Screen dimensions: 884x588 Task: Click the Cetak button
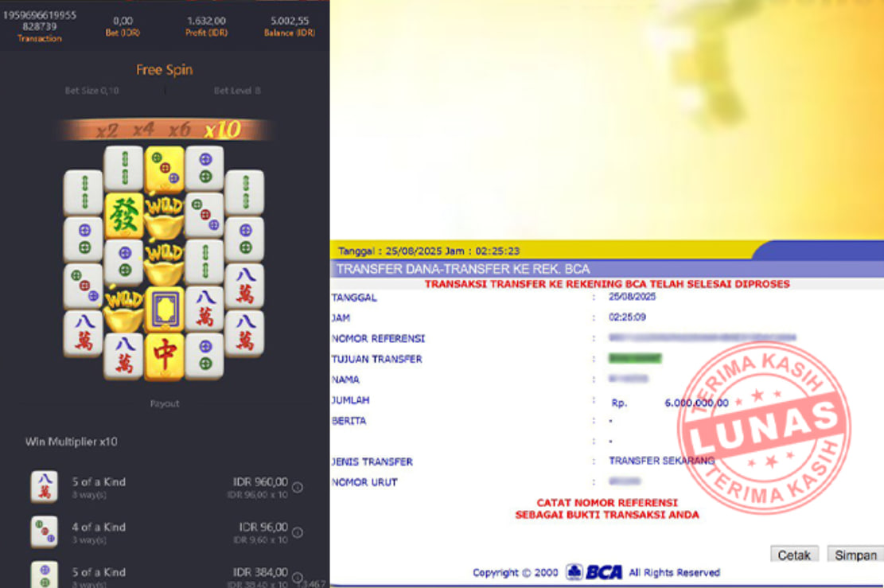794,555
